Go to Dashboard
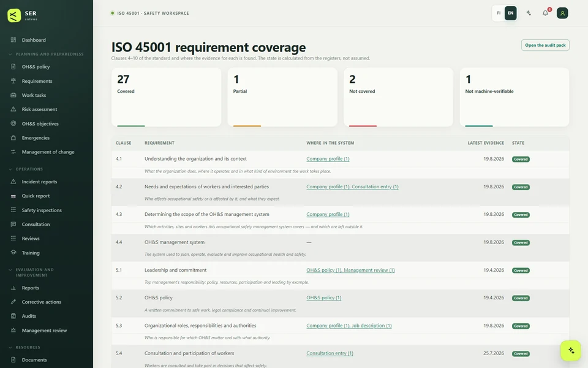Viewport: 588px width, 368px height. [34, 40]
